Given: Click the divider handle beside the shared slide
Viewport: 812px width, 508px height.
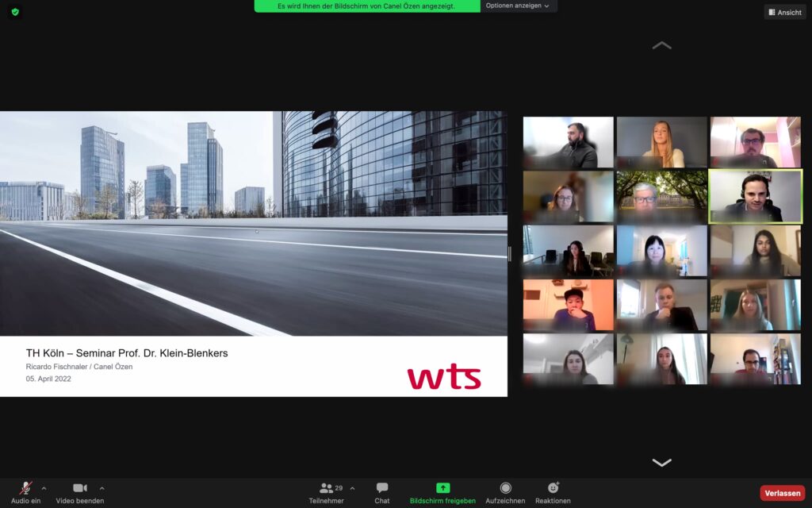Looking at the screenshot, I should point(510,254).
